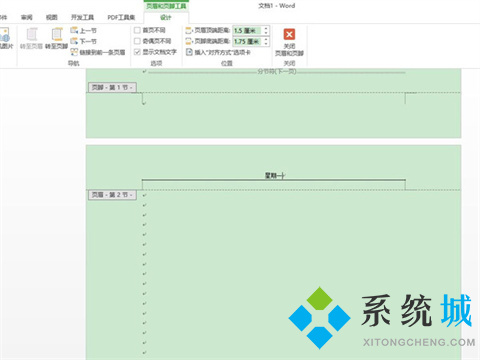480x360 pixels.
Task: Click 插入"对齐方式"选项卡 insert alignment tab
Action: click(218, 52)
